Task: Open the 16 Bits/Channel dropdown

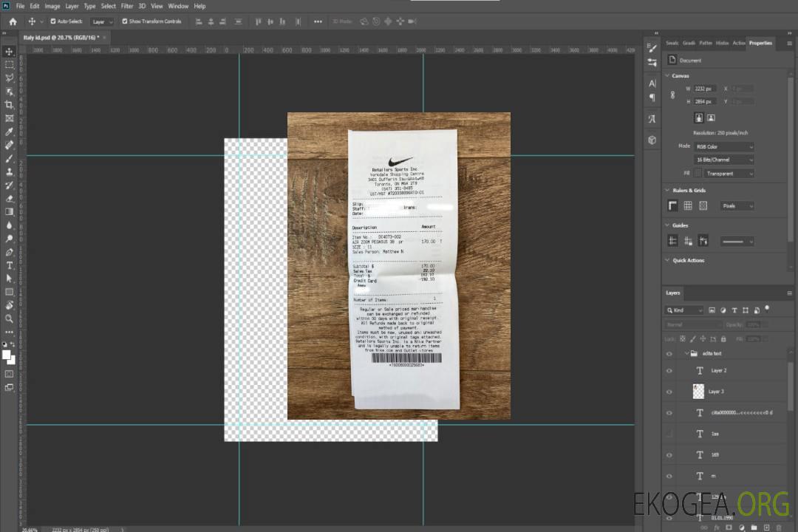Action: pos(723,160)
